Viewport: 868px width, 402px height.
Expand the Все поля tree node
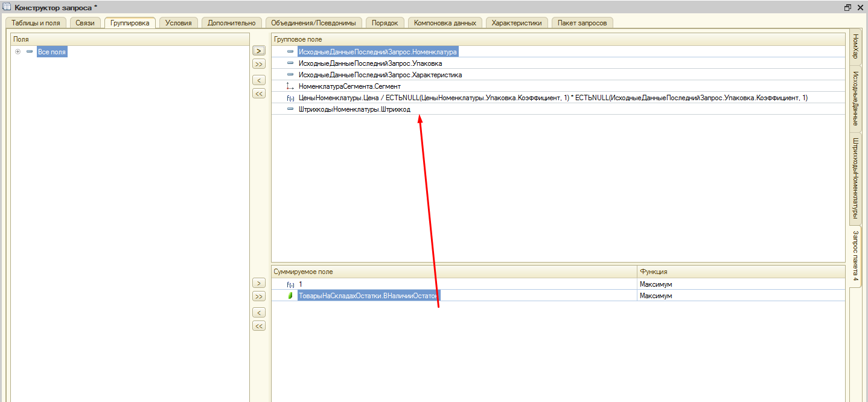coord(18,52)
